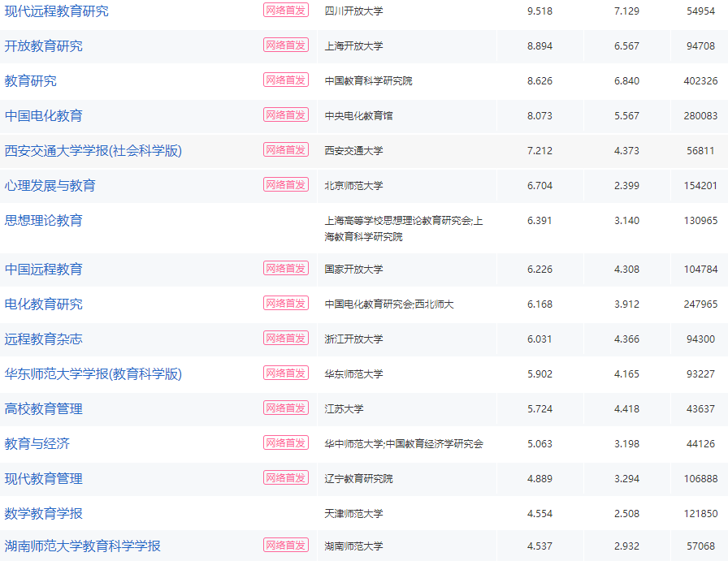Image resolution: width=728 pixels, height=561 pixels.
Task: Click the sponsor text 中国教育科学研究院
Action: pyautogui.click(x=369, y=80)
